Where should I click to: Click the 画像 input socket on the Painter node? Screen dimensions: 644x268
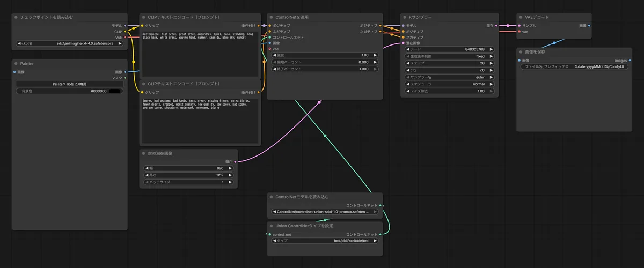pos(14,72)
